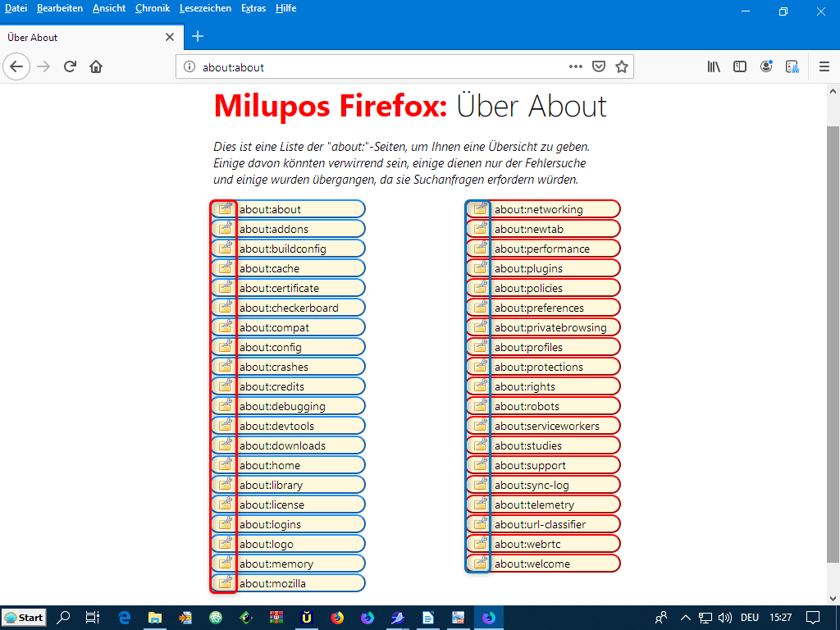Open the notification center icon
Image resolution: width=840 pixels, height=630 pixels.
coord(813,618)
